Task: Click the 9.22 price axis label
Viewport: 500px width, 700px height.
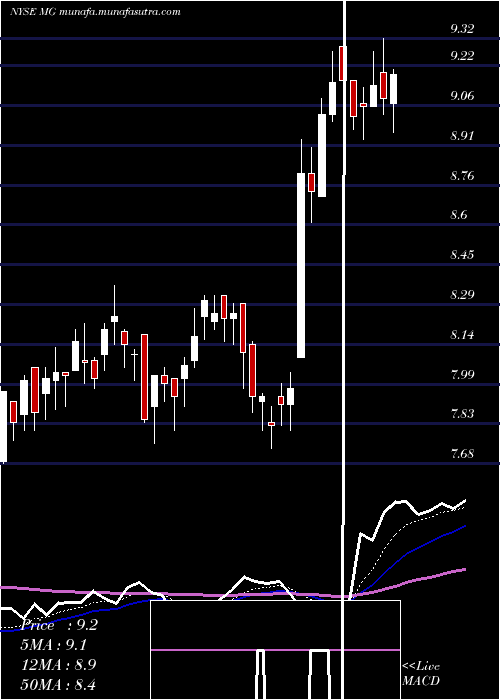Action: (x=462, y=55)
